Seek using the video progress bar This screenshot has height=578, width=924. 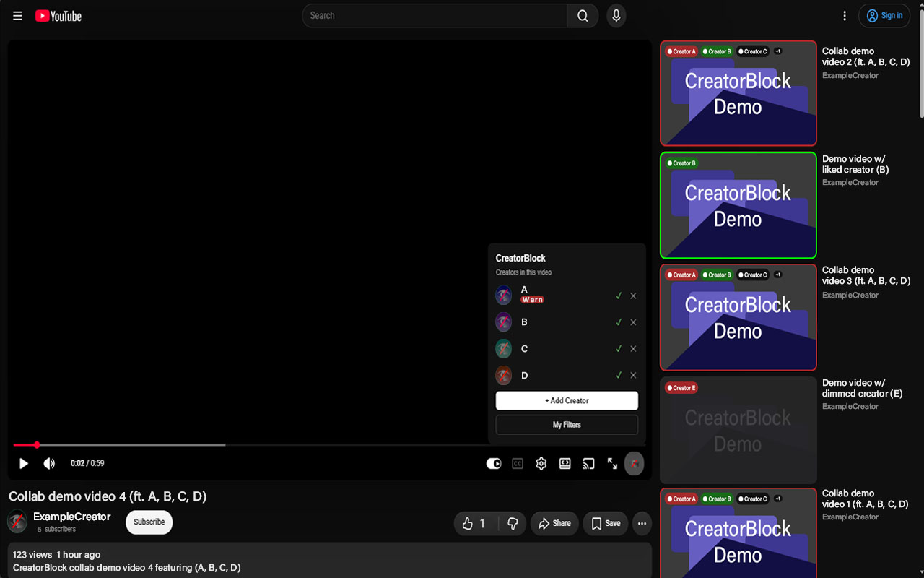(330, 444)
